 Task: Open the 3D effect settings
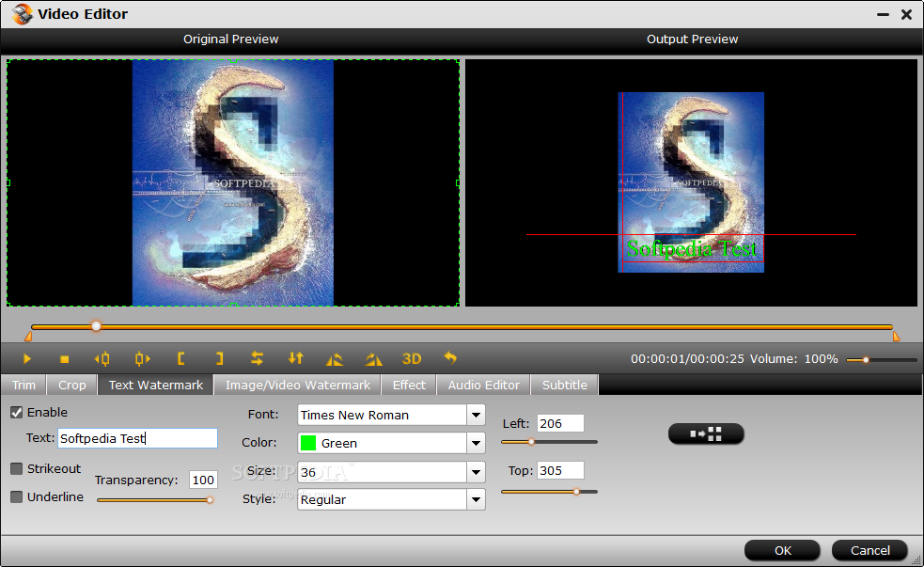point(412,359)
